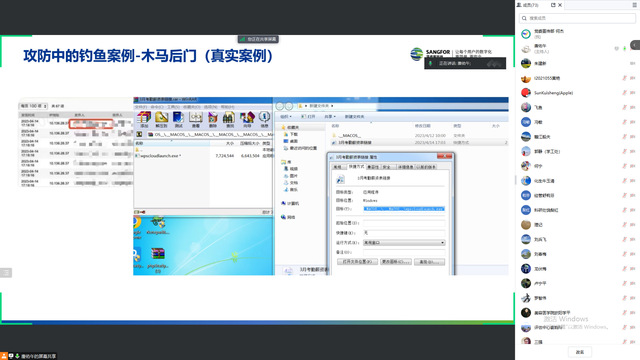Screen dimensions: 640x360
Task: Click Explorer back arrow button in slide
Action: pos(280,106)
